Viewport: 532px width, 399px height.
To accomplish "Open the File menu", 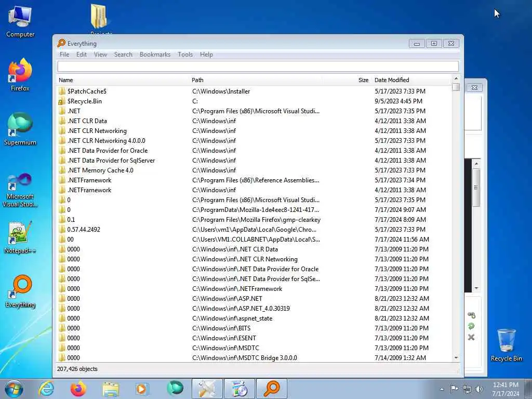I will tap(64, 54).
